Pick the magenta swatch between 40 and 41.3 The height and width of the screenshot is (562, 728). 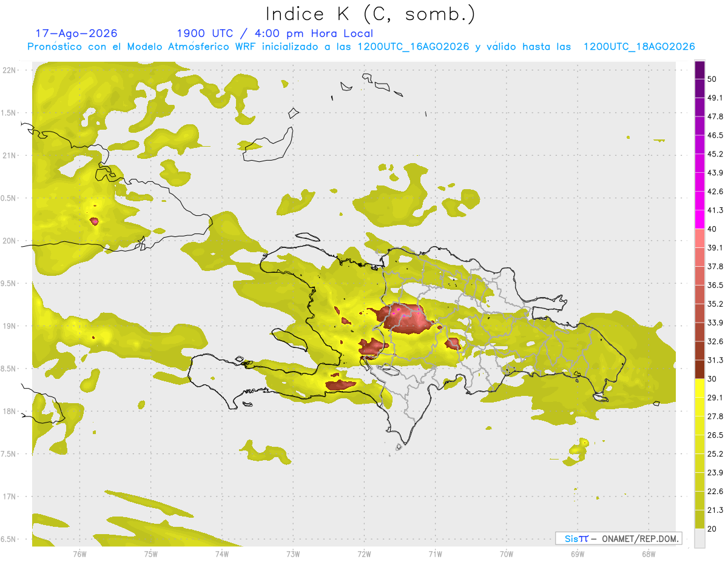pos(699,219)
